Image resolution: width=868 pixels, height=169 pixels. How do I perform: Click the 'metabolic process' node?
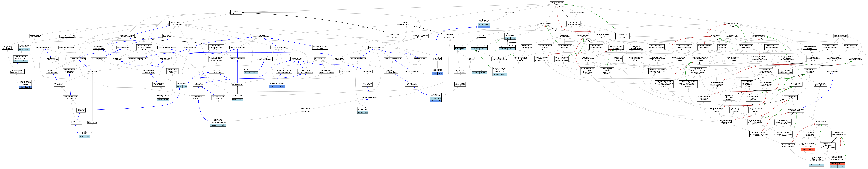coord(733,24)
